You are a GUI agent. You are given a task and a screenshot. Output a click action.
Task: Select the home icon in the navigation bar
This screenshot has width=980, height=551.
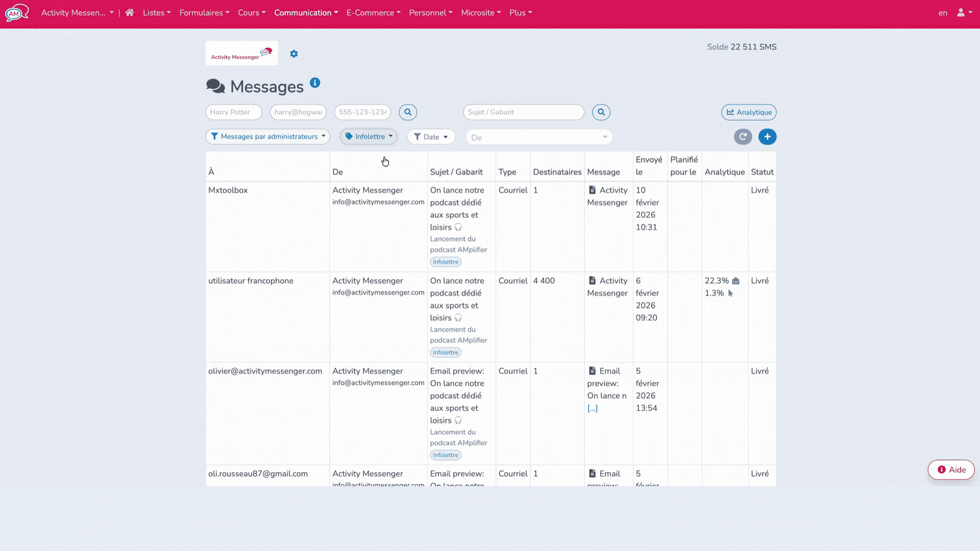(129, 12)
